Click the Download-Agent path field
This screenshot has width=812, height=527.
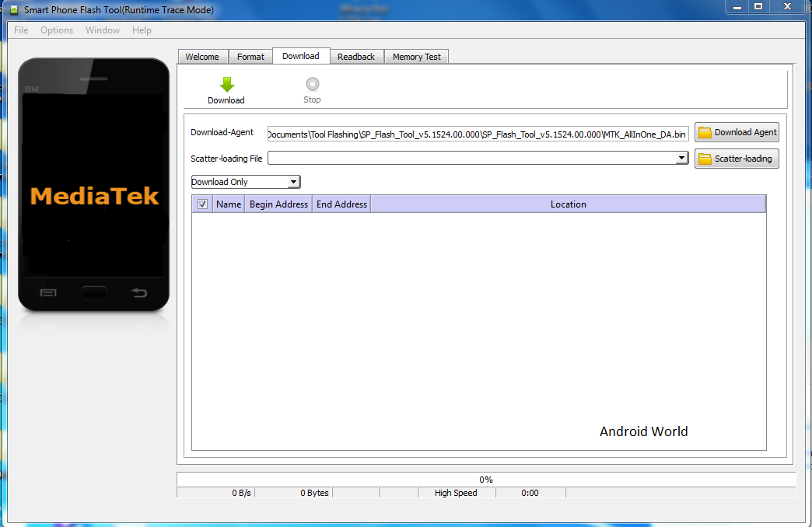478,134
